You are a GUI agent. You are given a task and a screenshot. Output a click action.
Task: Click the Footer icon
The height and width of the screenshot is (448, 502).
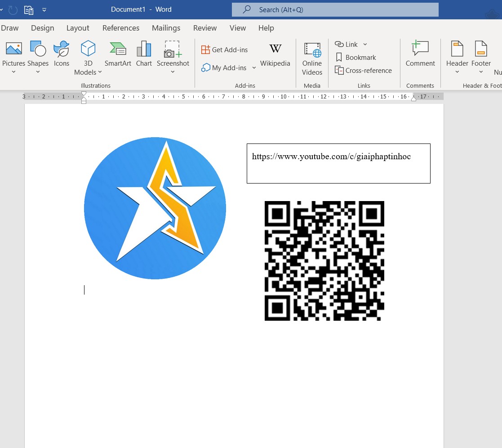481,49
